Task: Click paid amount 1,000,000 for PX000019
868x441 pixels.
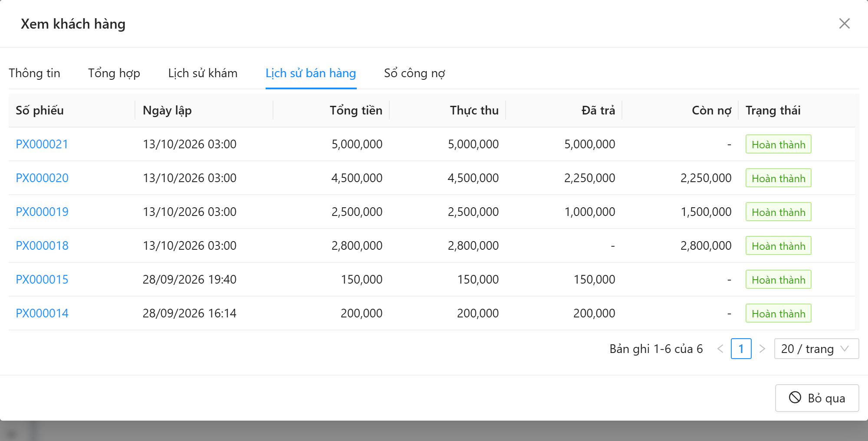Action: pyautogui.click(x=590, y=212)
